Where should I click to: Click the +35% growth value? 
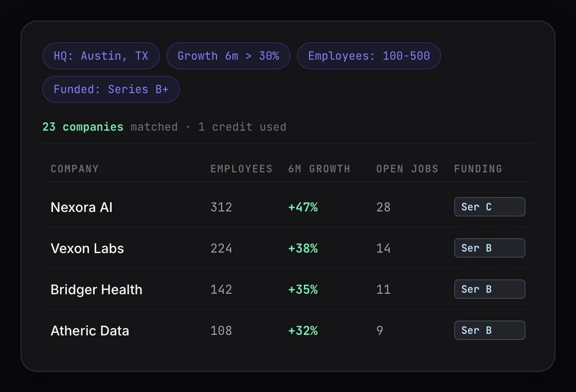pos(303,290)
